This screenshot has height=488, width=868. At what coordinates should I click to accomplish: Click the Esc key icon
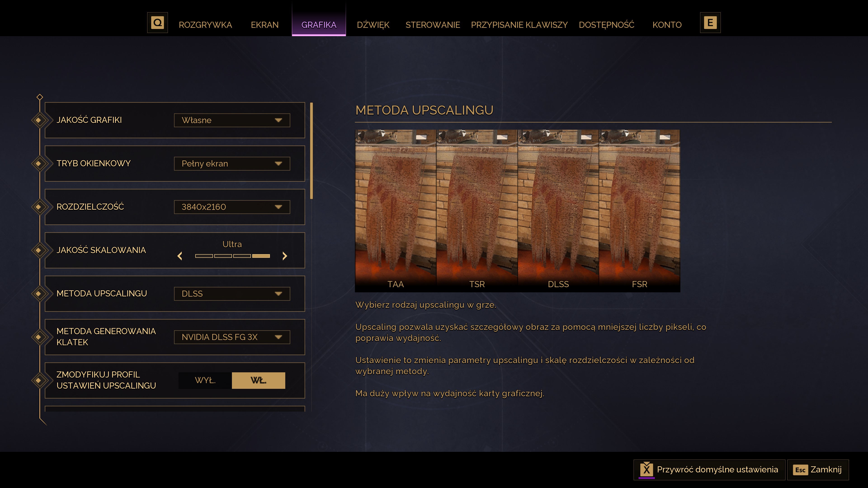800,470
